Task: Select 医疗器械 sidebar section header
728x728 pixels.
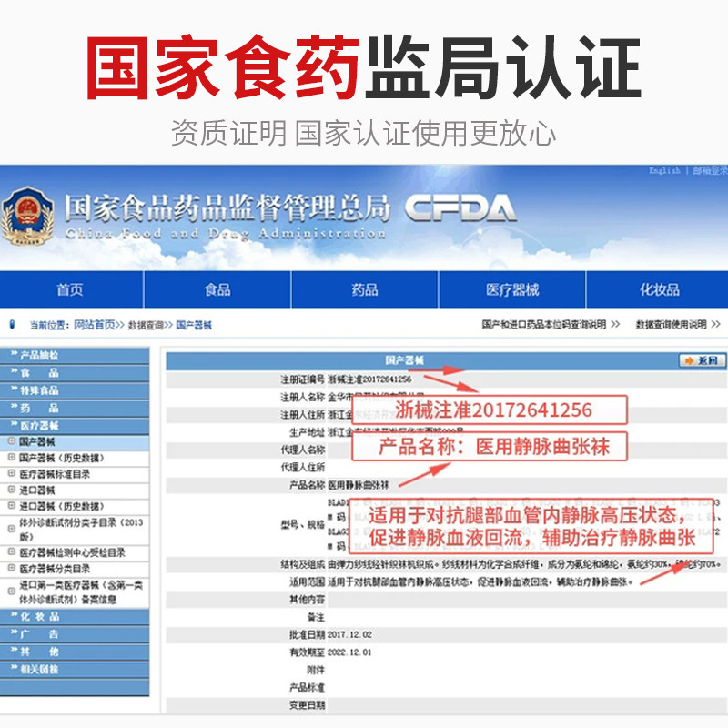Action: coord(75,426)
